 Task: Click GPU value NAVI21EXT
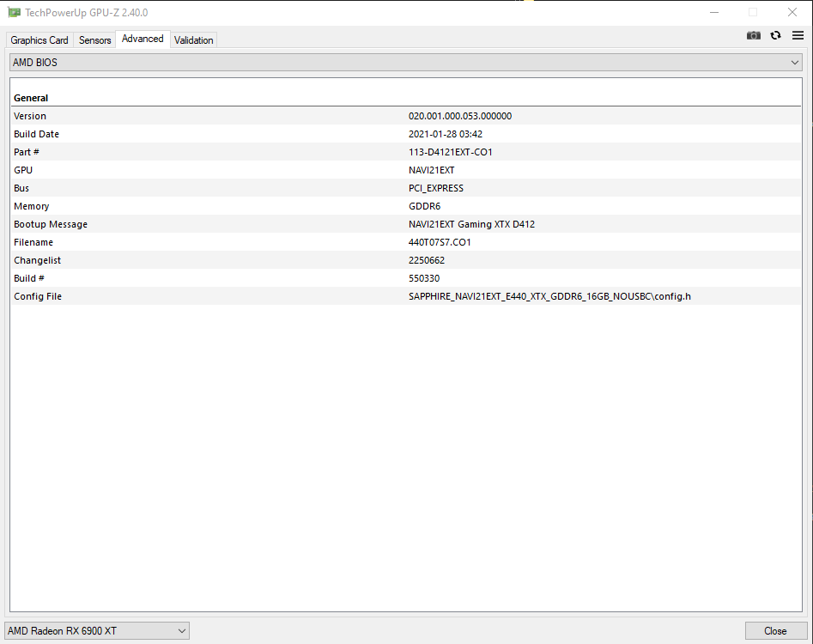pyautogui.click(x=431, y=170)
